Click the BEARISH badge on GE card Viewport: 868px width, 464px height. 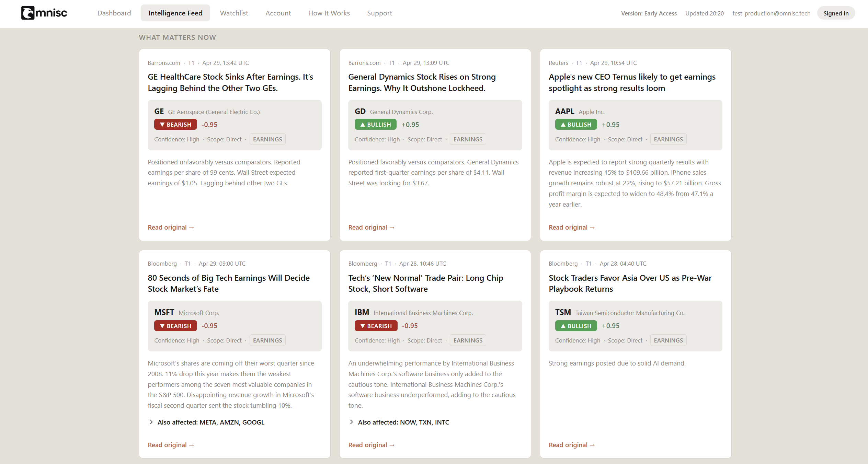(x=175, y=125)
